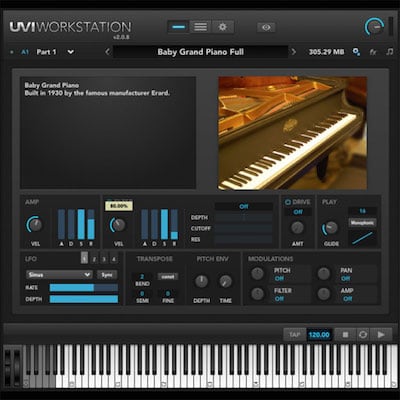Click the polyphony value 16
Viewport: 400px width, 400px height.
point(363,211)
